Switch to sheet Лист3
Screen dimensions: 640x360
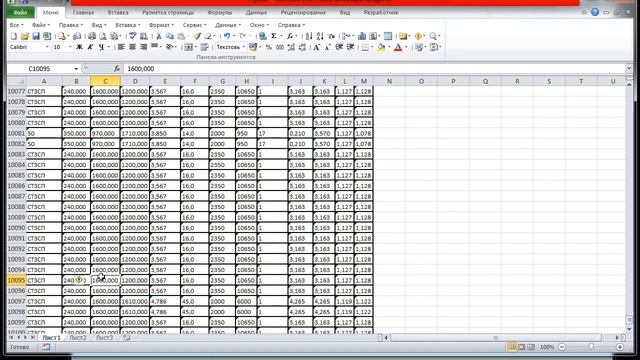104,338
